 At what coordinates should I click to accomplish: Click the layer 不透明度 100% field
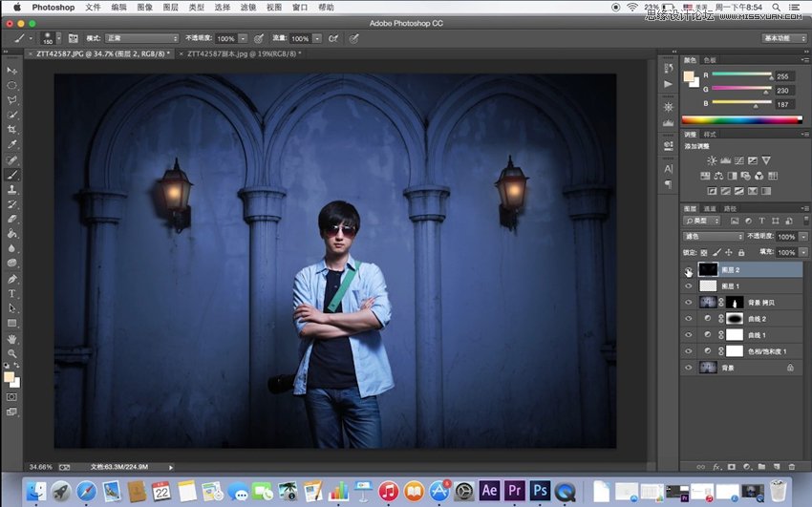point(787,237)
